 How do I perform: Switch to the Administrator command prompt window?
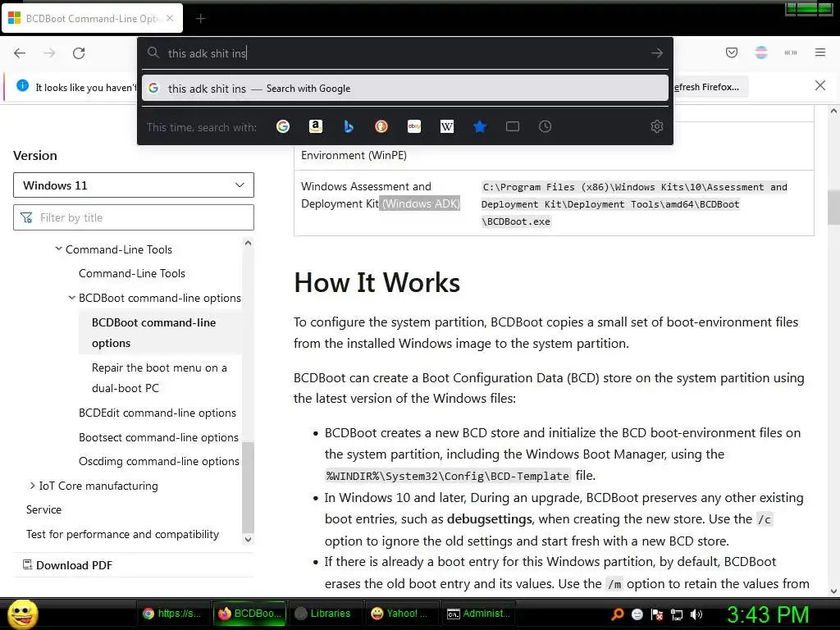pos(478,614)
